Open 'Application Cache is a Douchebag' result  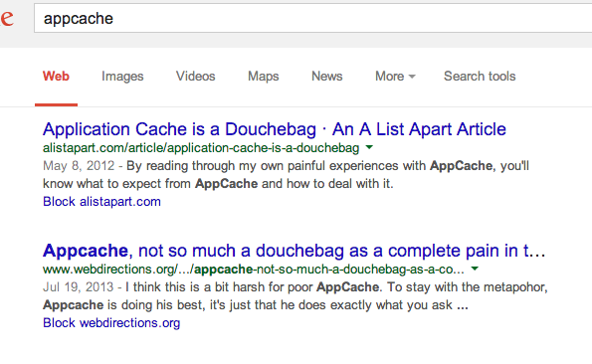point(274,129)
